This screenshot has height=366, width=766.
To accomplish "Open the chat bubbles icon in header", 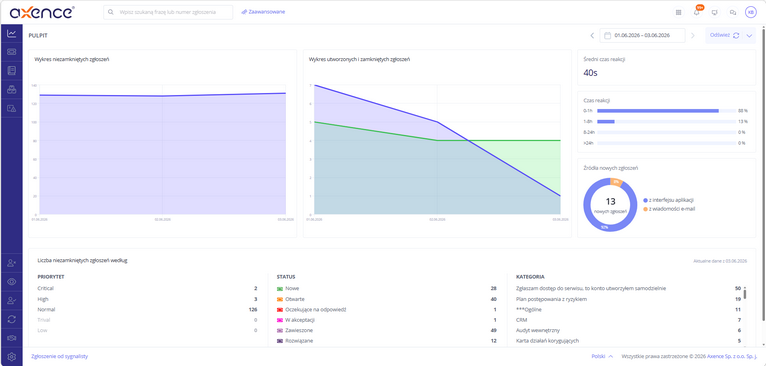I will (732, 13).
